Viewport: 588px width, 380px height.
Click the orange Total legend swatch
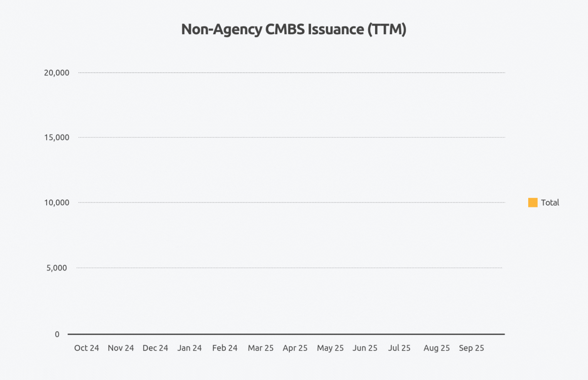pyautogui.click(x=532, y=203)
